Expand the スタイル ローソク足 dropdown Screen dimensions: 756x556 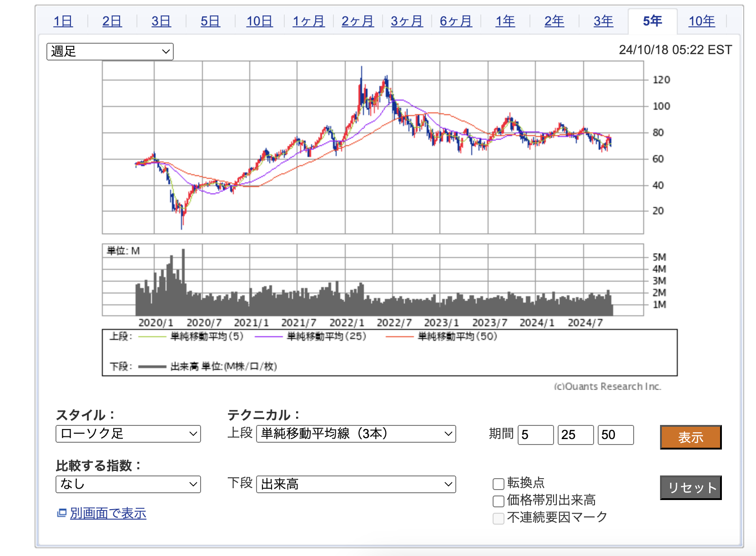pos(128,434)
